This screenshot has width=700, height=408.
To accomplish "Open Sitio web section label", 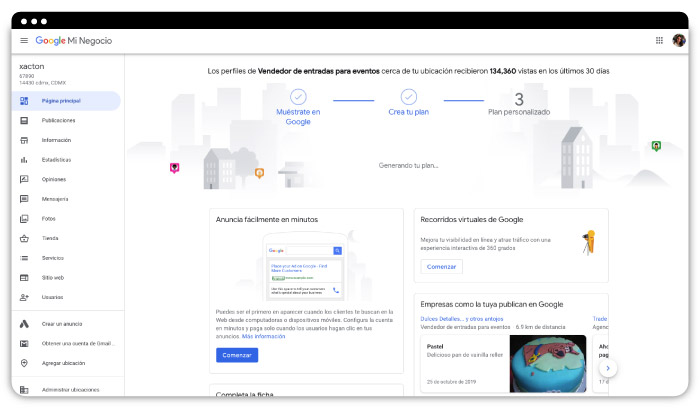I will [53, 278].
